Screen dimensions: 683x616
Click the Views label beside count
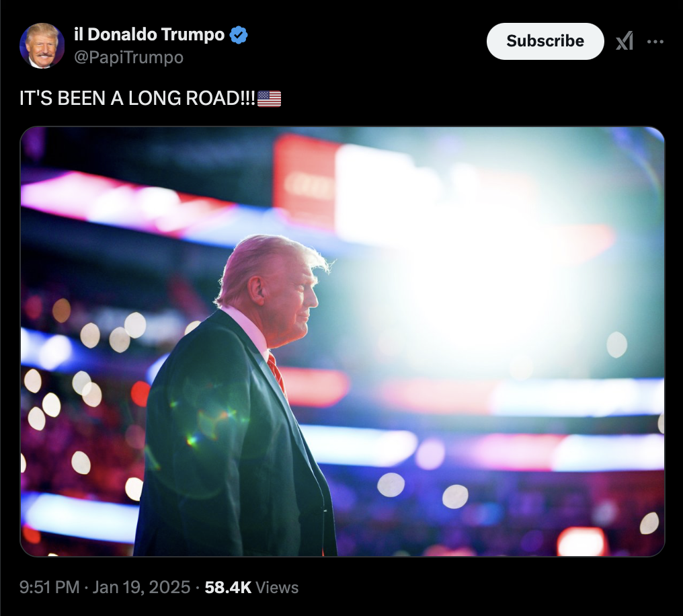click(277, 587)
